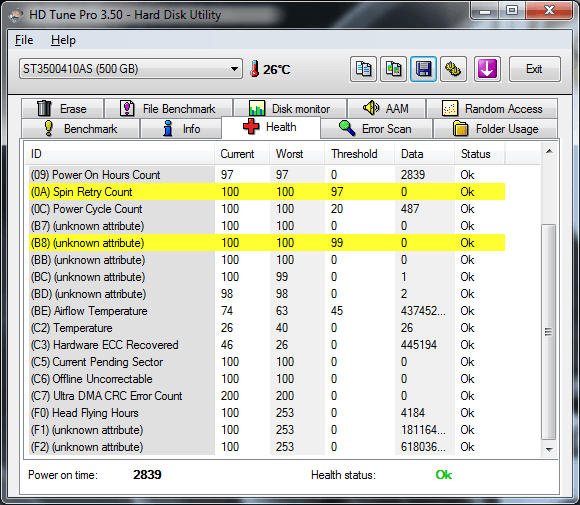
Task: Select the Spin Retry Count row
Action: click(267, 192)
